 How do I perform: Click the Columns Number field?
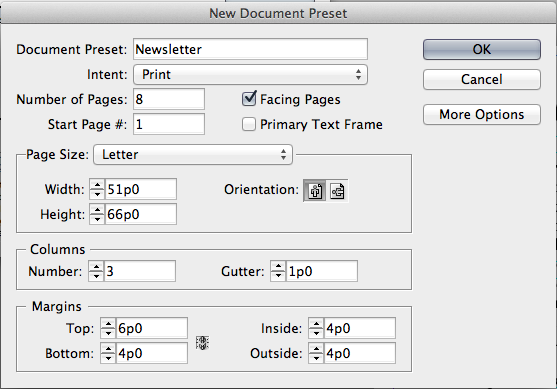pos(140,271)
